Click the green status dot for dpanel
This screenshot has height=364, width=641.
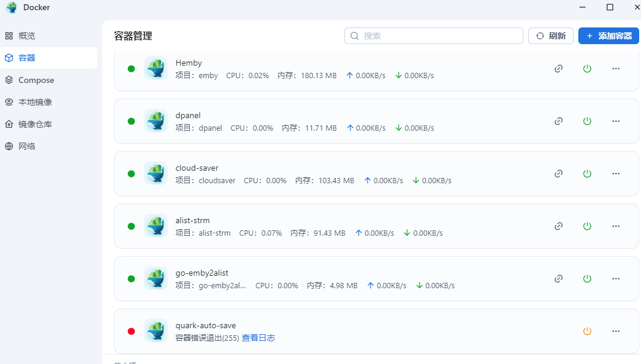131,121
